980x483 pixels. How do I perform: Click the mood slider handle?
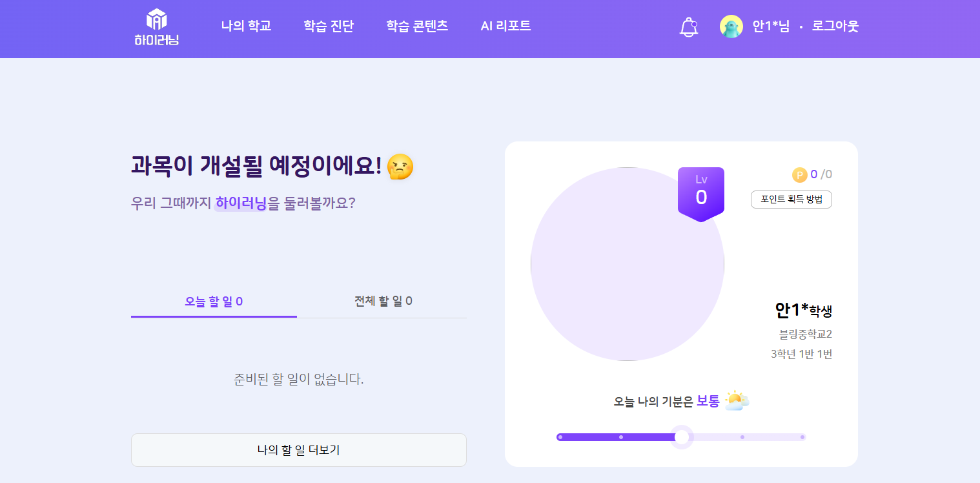point(681,437)
